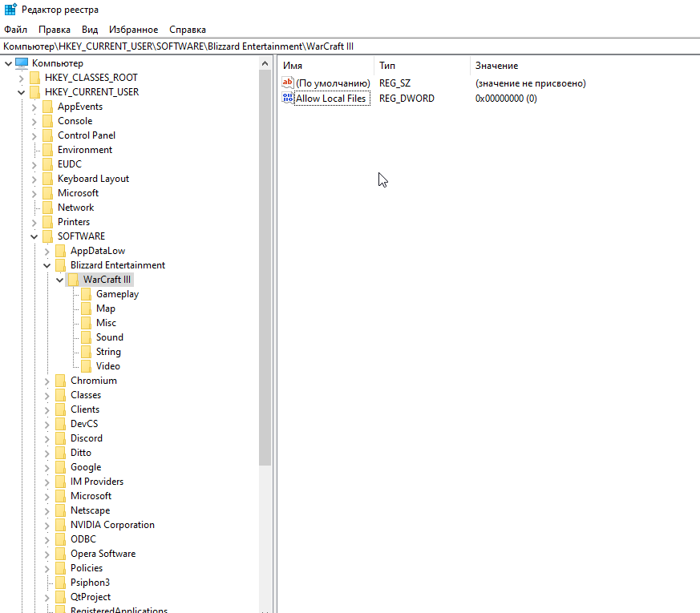700x613 pixels.
Task: Click the WarCraft III folder icon
Action: click(x=74, y=280)
